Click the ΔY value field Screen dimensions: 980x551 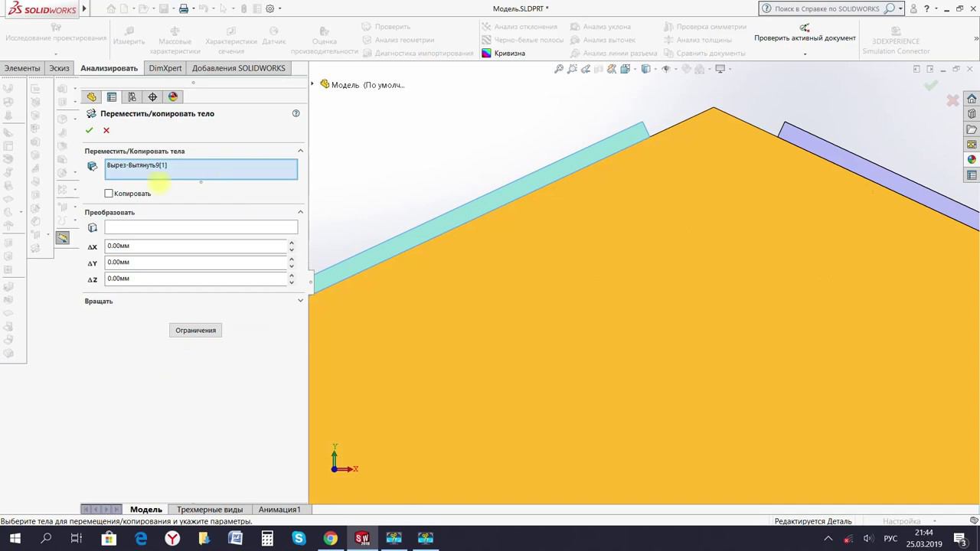(195, 262)
